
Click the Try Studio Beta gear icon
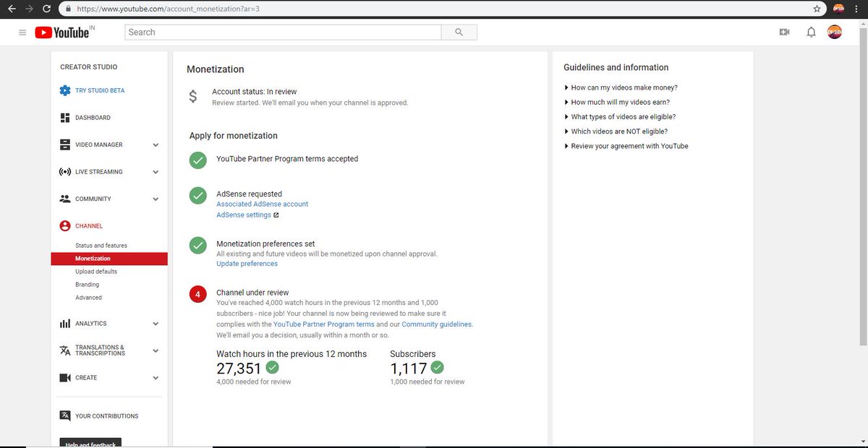click(65, 90)
